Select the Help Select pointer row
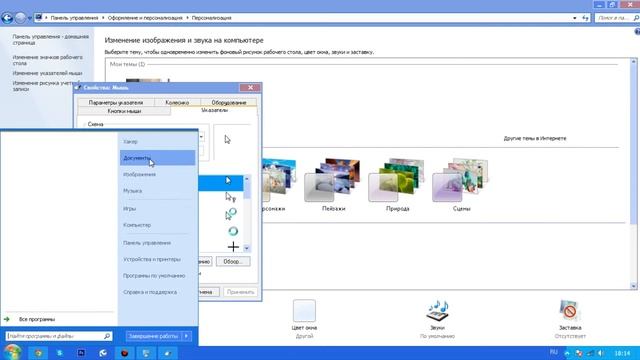The width and height of the screenshot is (640, 360). pos(221,198)
